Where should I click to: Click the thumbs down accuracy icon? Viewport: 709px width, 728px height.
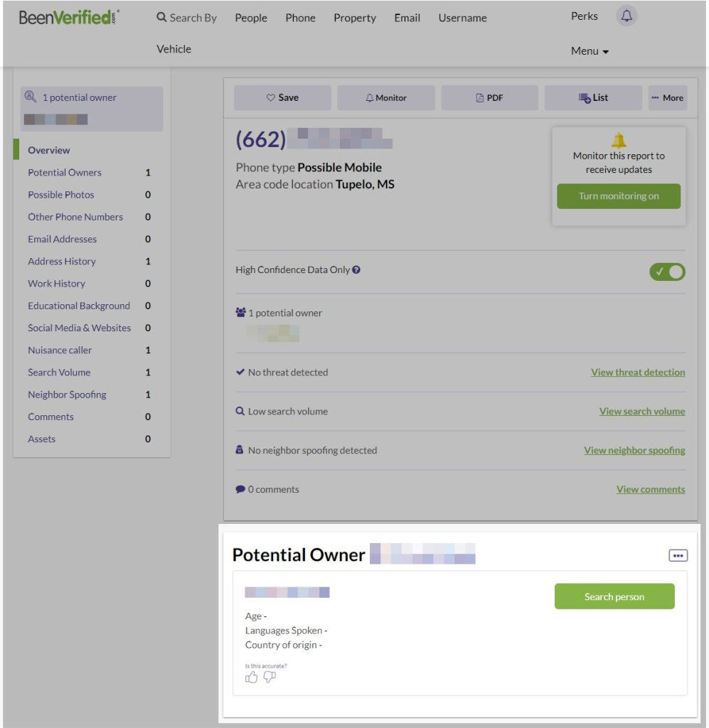point(270,678)
